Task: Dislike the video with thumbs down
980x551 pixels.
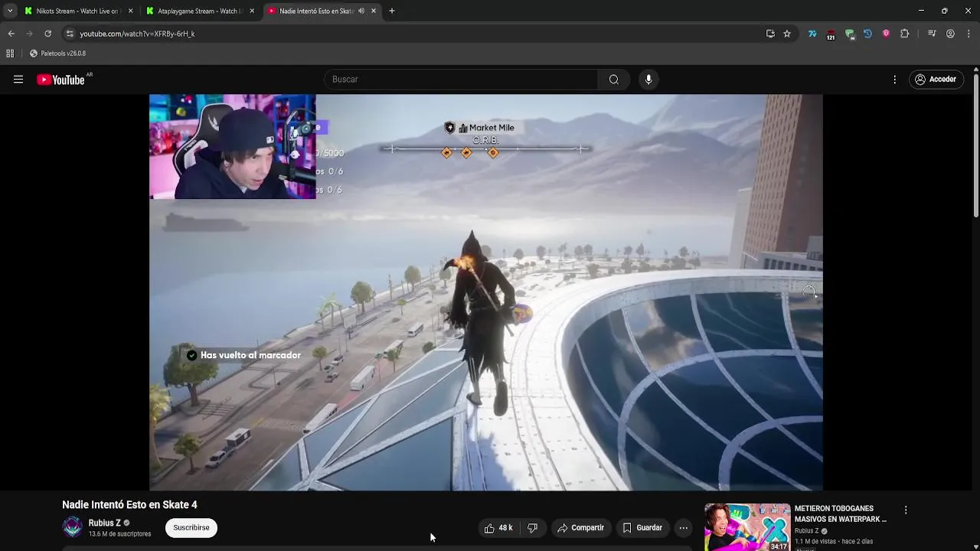Action: (533, 528)
